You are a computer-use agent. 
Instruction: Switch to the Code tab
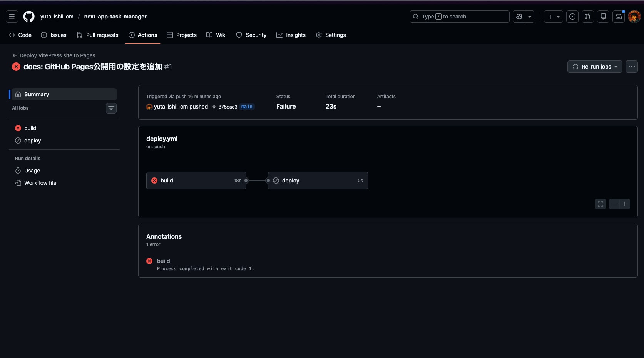(20, 35)
